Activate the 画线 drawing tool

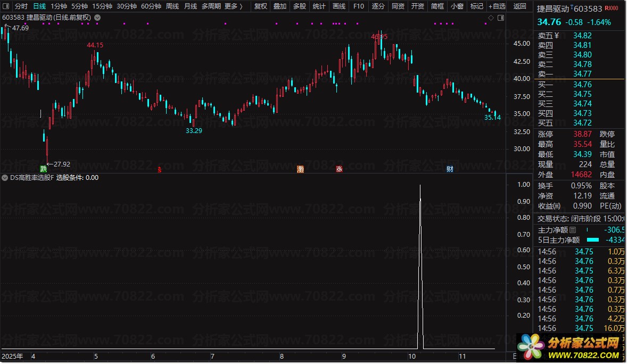(x=339, y=6)
